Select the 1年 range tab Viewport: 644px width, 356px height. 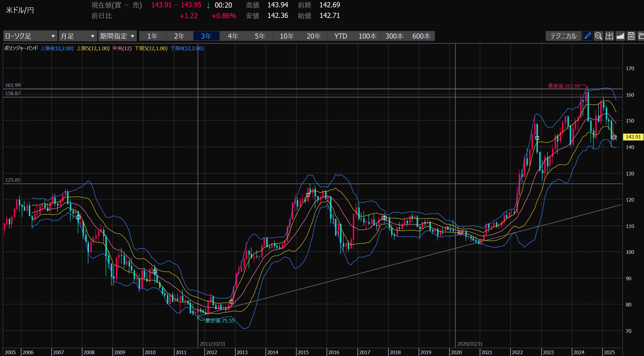tap(152, 36)
